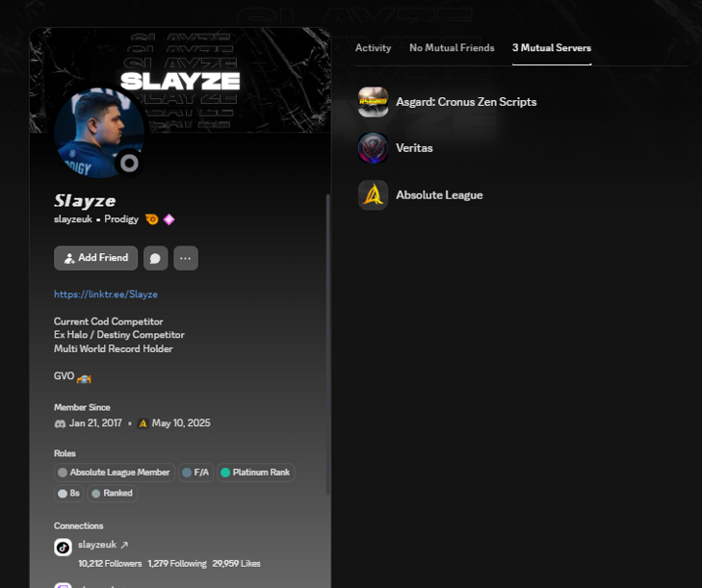Click the color dot of Ranked role
Screen dimensions: 702x588
point(95,494)
